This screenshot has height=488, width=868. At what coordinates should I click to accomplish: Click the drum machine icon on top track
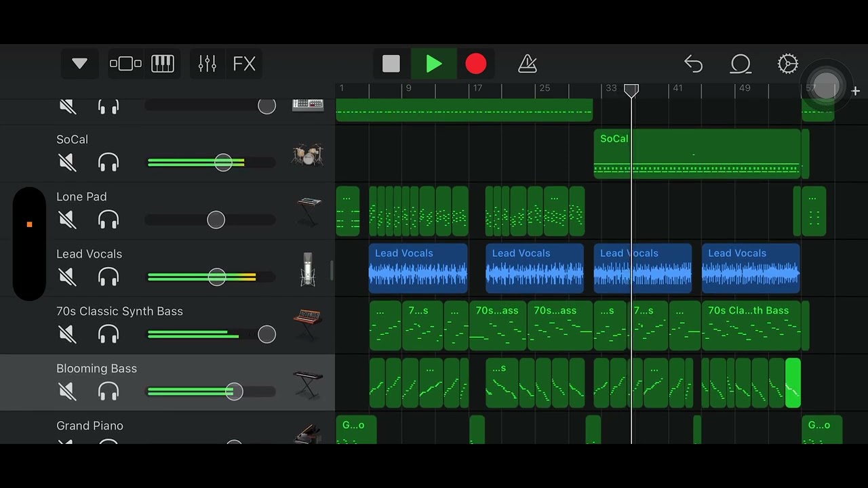(x=308, y=104)
